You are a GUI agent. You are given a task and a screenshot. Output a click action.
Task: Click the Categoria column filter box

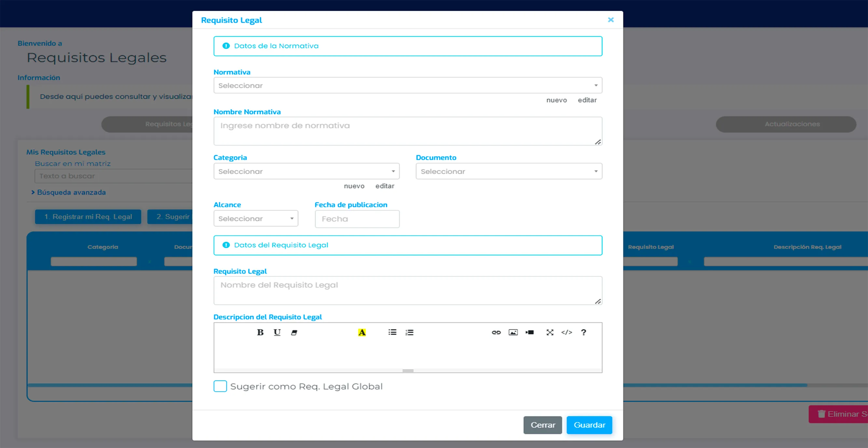94,261
